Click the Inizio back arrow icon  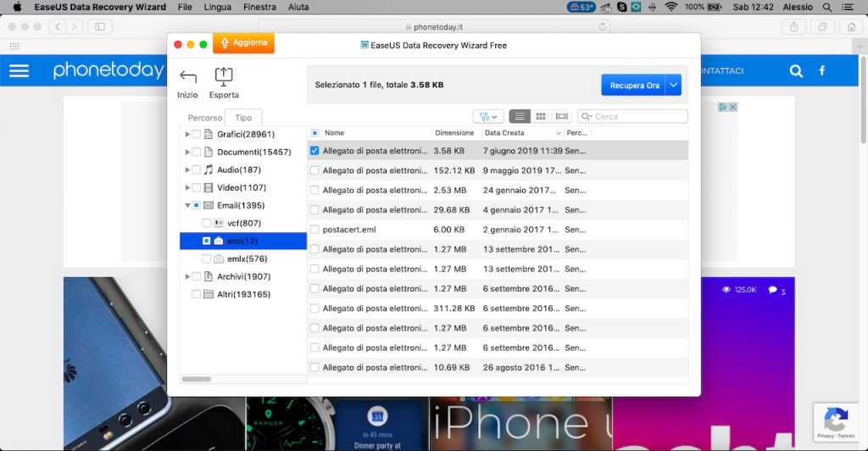pos(187,77)
